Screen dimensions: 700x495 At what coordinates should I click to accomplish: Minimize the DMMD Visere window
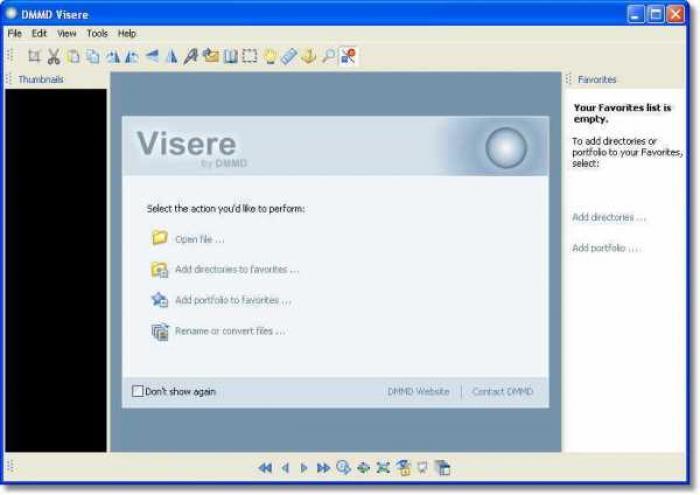636,14
